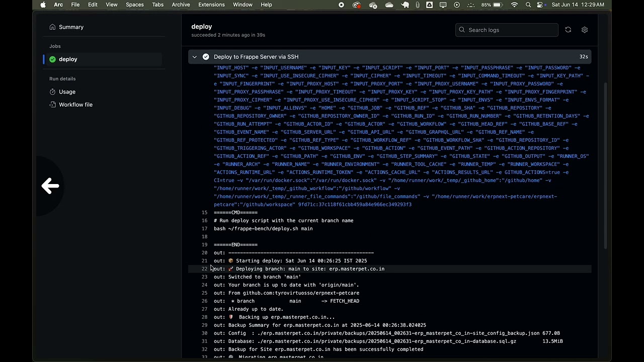
Task: Open the Summary page
Action: [71, 27]
